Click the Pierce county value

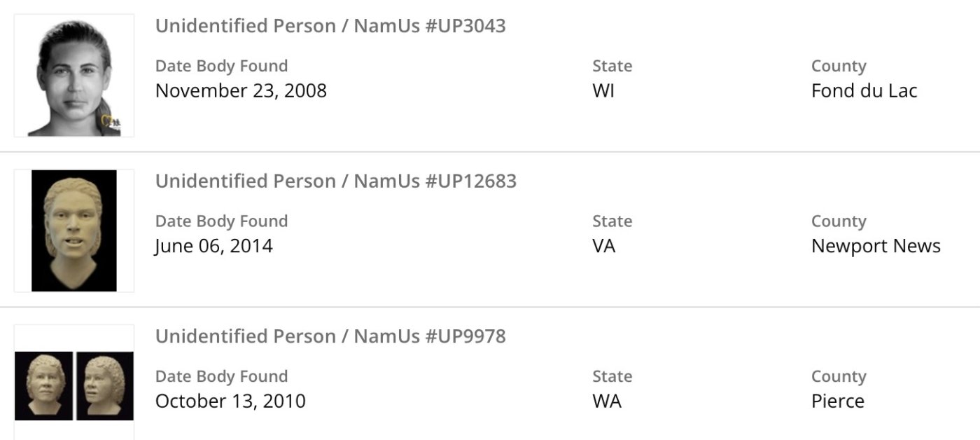(837, 401)
